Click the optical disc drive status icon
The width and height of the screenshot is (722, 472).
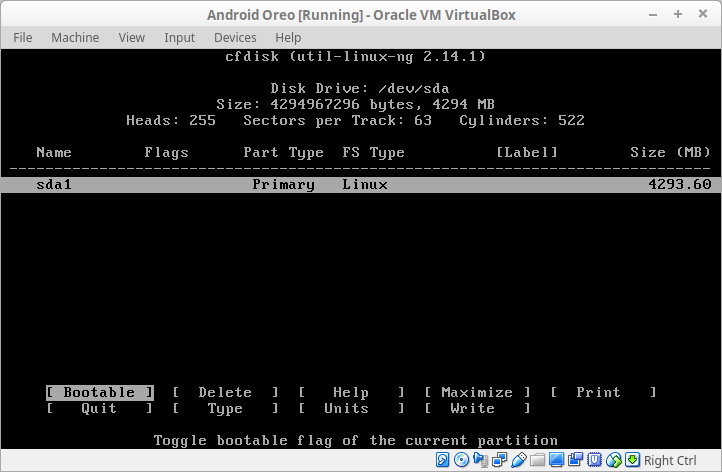461,460
